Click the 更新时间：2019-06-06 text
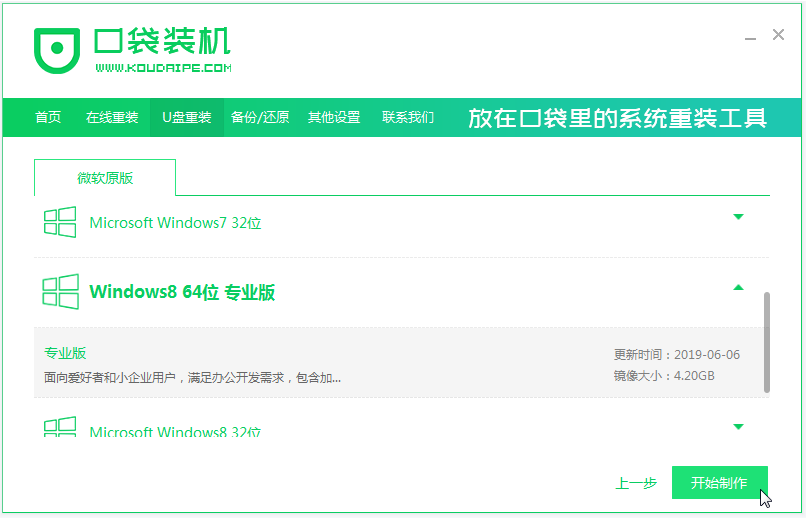Image resolution: width=806 pixels, height=518 pixels. 676,355
